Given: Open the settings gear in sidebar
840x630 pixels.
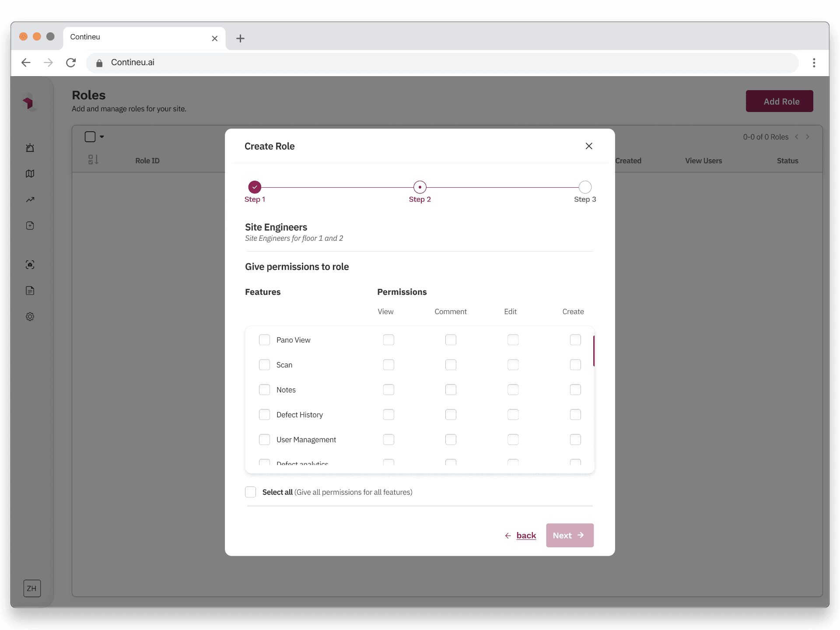Looking at the screenshot, I should tap(30, 317).
